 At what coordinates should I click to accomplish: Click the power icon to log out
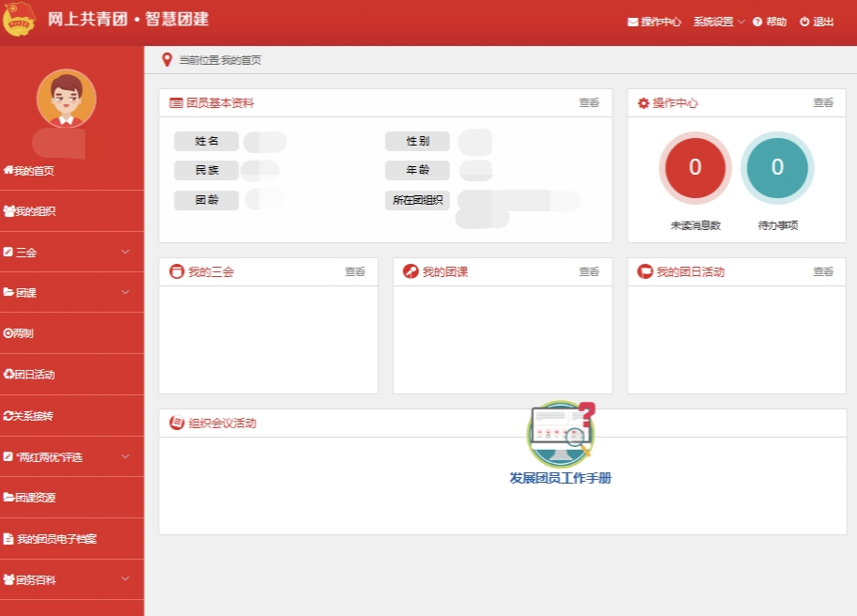804,22
